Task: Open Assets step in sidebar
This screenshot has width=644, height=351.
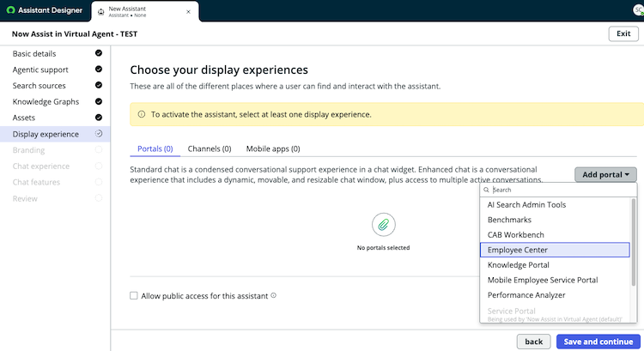Action: (55, 118)
